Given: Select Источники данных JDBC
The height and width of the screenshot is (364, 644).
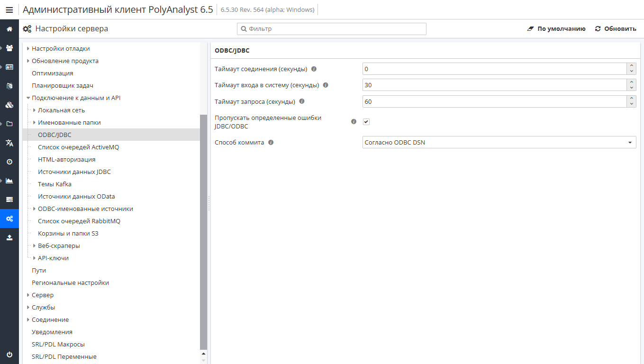Looking at the screenshot, I should pyautogui.click(x=74, y=172).
